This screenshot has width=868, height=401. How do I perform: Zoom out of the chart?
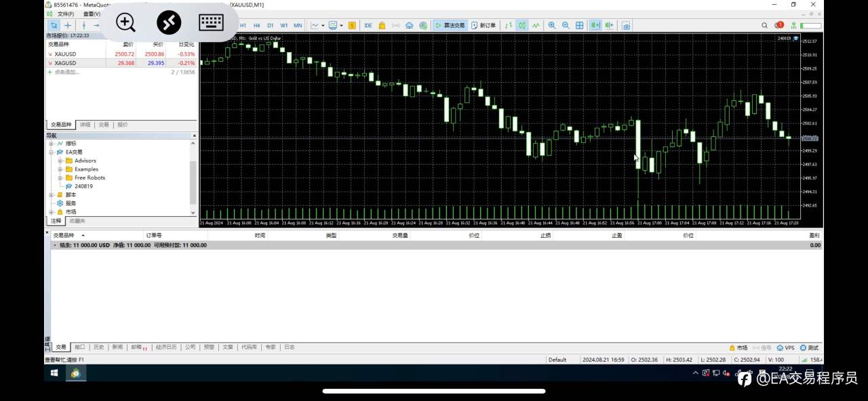click(x=566, y=25)
